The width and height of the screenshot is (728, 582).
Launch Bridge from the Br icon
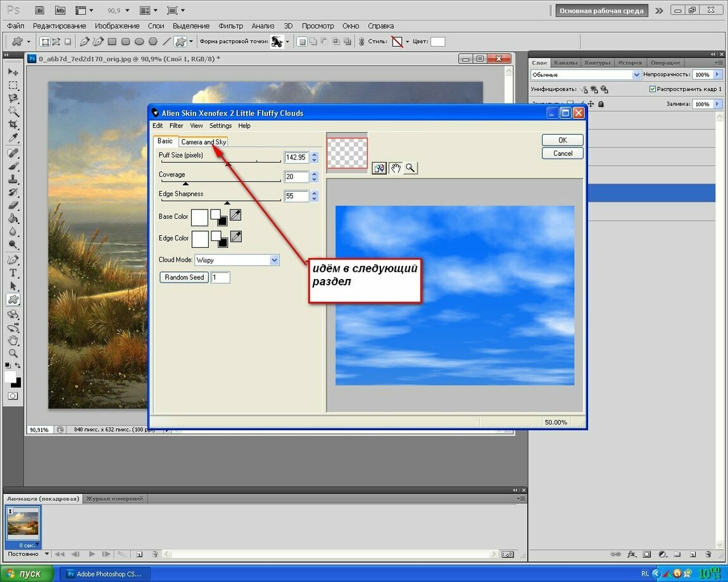(40, 10)
